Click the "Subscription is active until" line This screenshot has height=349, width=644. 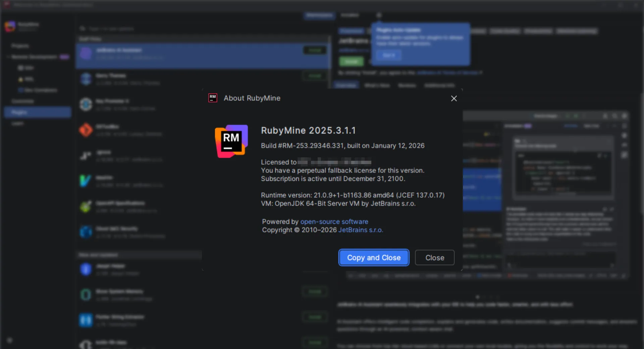(333, 179)
